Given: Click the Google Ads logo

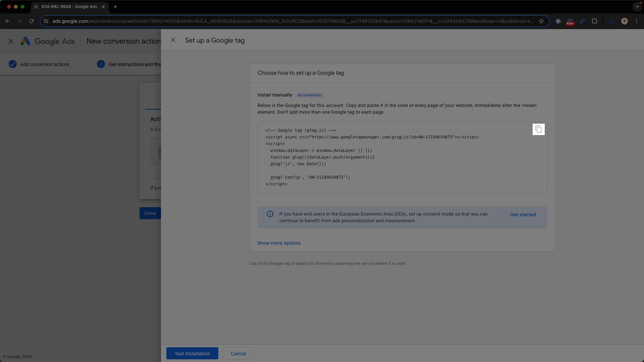Looking at the screenshot, I should (48, 41).
